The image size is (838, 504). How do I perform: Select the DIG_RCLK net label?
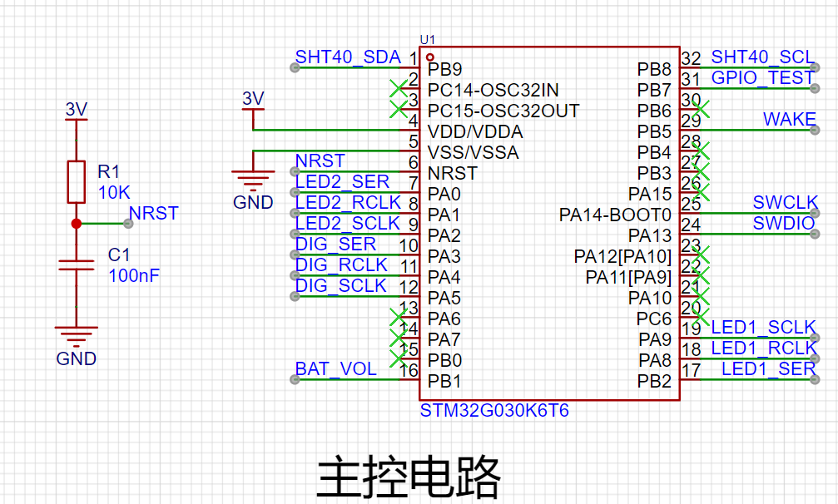(x=341, y=265)
